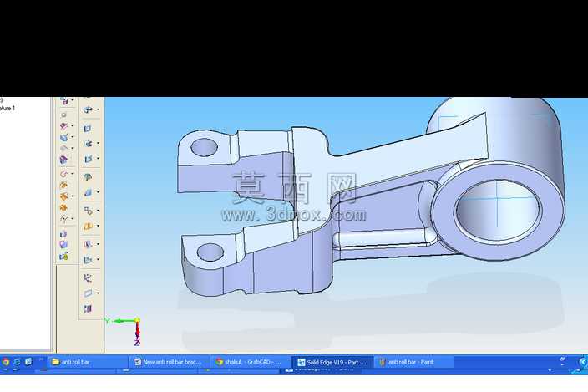Open dropdown beside the top blue 3D view icon
This screenshot has width=588, height=392.
point(98,109)
